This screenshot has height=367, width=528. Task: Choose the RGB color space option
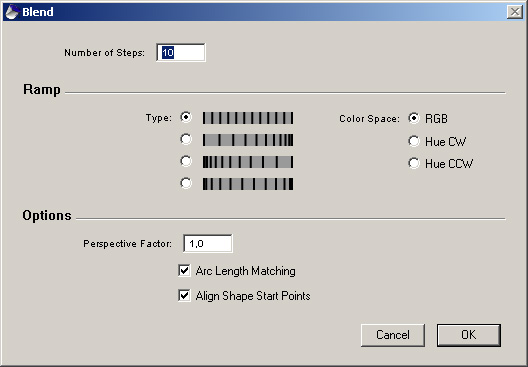[414, 118]
